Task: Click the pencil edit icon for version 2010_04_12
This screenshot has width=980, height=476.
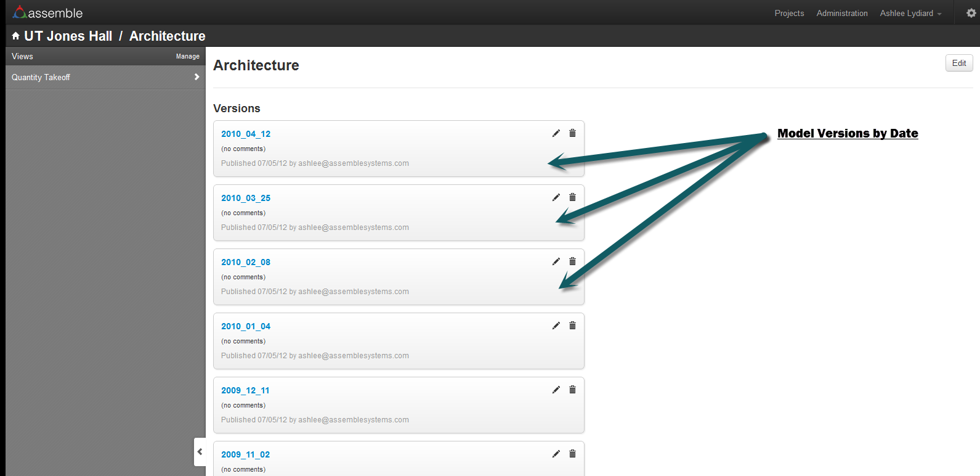Action: 556,133
